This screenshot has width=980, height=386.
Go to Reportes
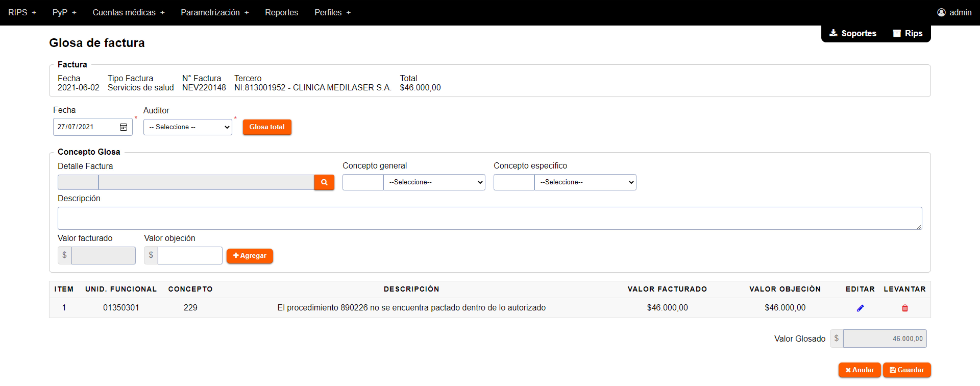coord(282,13)
